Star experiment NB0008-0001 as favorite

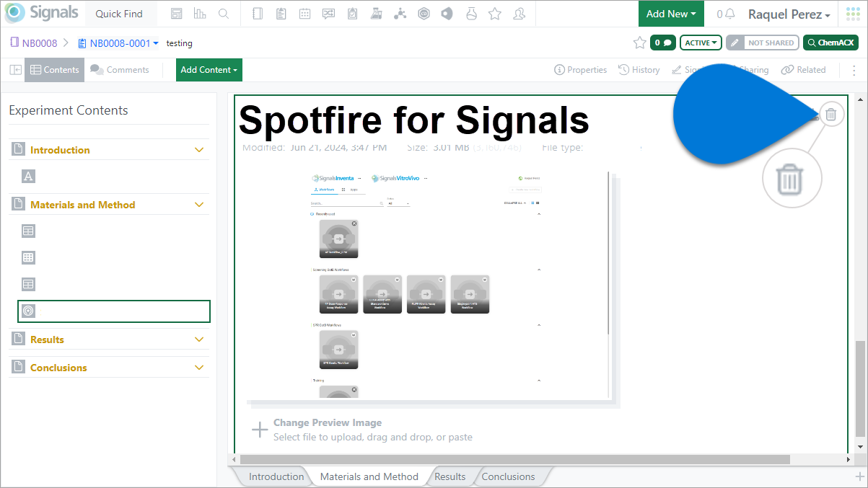tap(639, 43)
